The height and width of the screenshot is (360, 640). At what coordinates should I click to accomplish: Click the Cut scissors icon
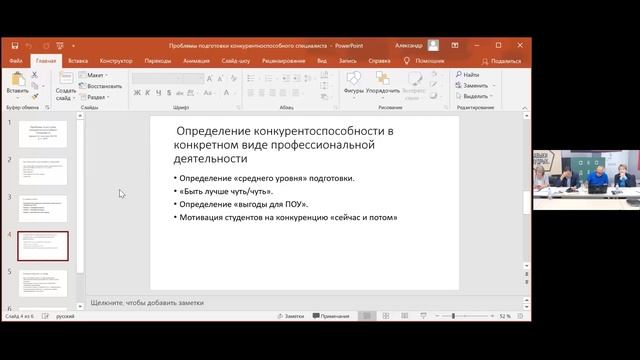pyautogui.click(x=35, y=75)
